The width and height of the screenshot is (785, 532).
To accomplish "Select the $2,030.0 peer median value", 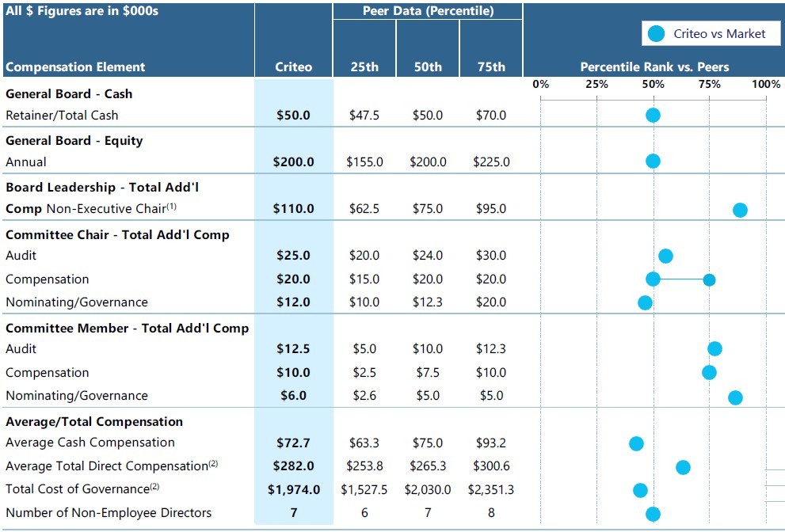I will coord(428,489).
